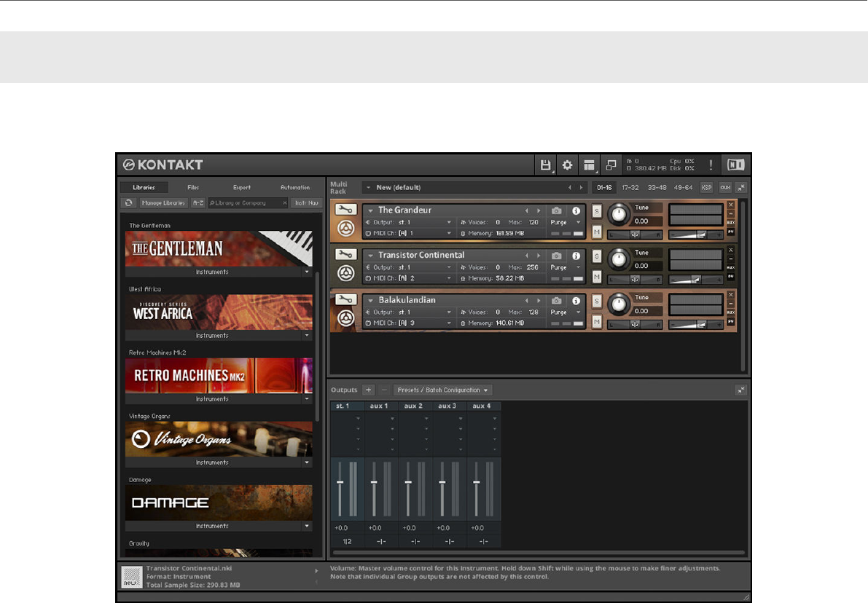Toggle the minimized view icon in header
868x603 pixels.
(611, 165)
